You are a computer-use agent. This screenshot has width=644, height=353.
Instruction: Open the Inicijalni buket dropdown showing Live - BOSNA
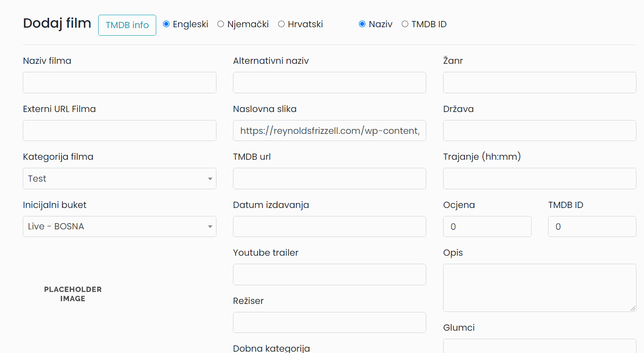pyautogui.click(x=120, y=226)
